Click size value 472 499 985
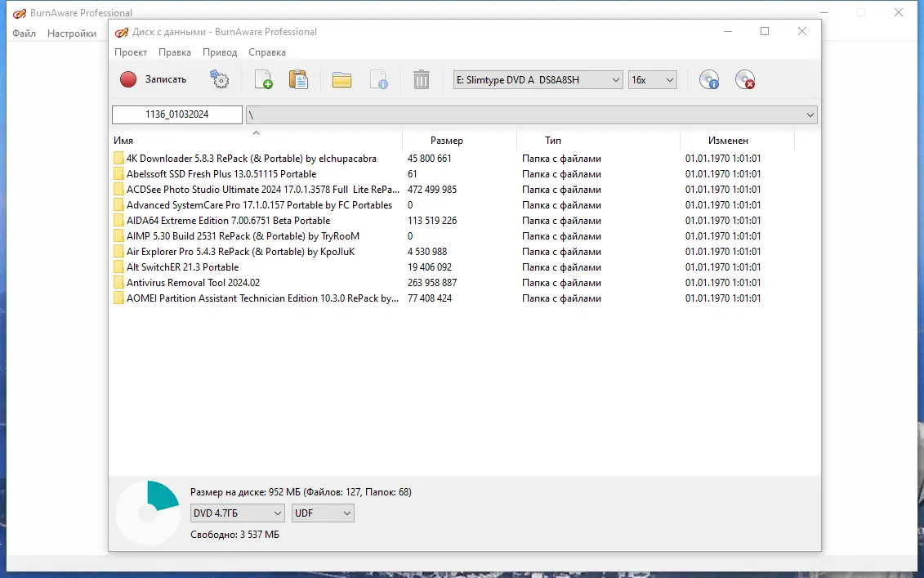 [432, 190]
